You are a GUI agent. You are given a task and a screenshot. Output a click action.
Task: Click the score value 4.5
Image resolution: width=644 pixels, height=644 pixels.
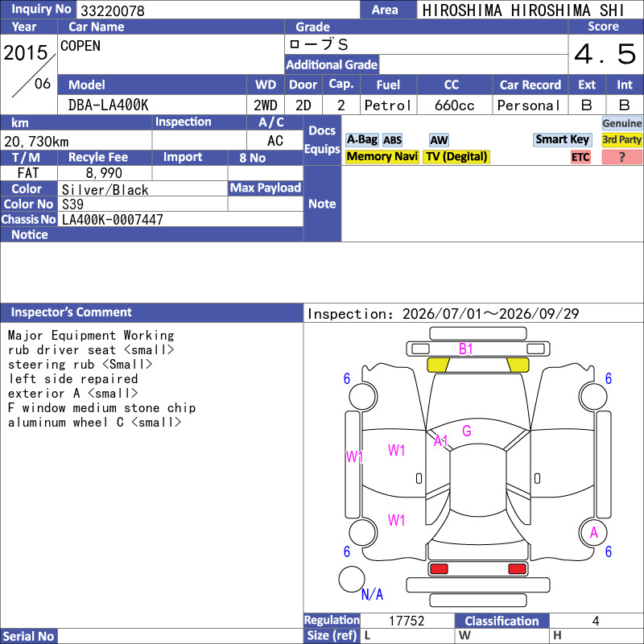pos(605,54)
